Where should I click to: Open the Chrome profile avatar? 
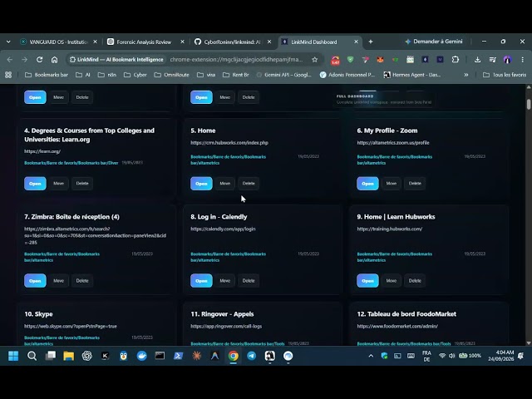click(507, 60)
